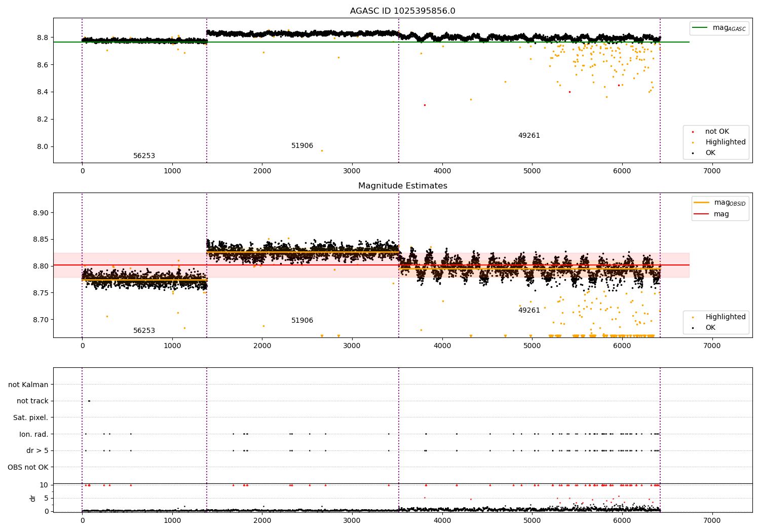760x532 pixels.
Task: Click the 7000 x-tick under the bottom plot
Action: point(712,520)
